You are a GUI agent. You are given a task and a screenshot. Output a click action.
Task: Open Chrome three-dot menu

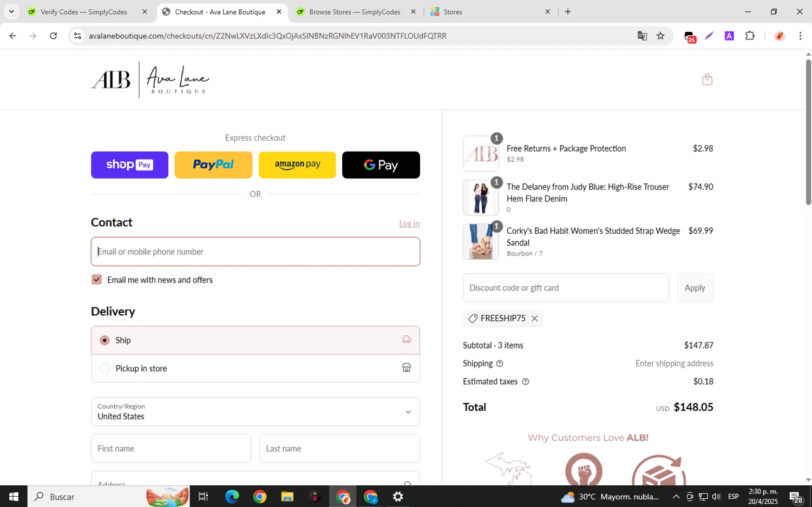coord(800,36)
